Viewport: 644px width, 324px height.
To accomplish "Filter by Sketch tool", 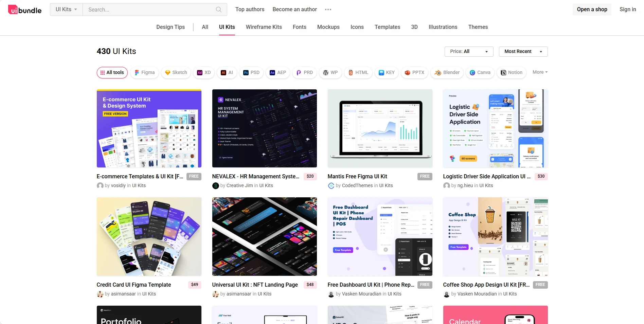I will pyautogui.click(x=176, y=73).
